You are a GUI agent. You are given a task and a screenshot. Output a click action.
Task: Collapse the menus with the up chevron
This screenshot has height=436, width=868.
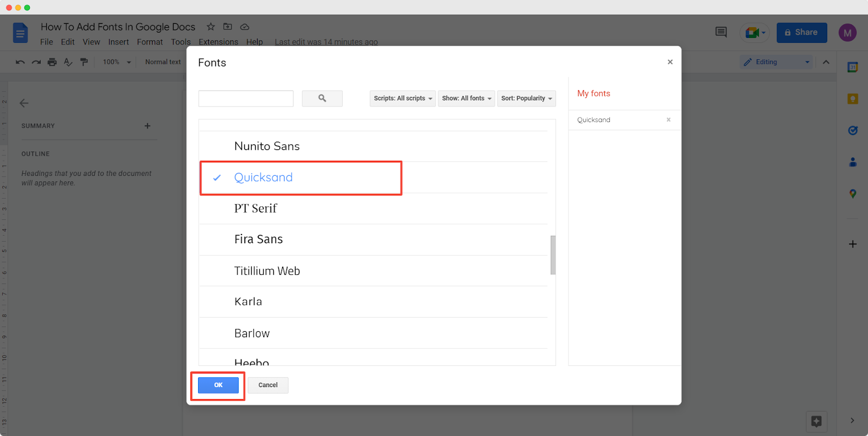coord(826,62)
